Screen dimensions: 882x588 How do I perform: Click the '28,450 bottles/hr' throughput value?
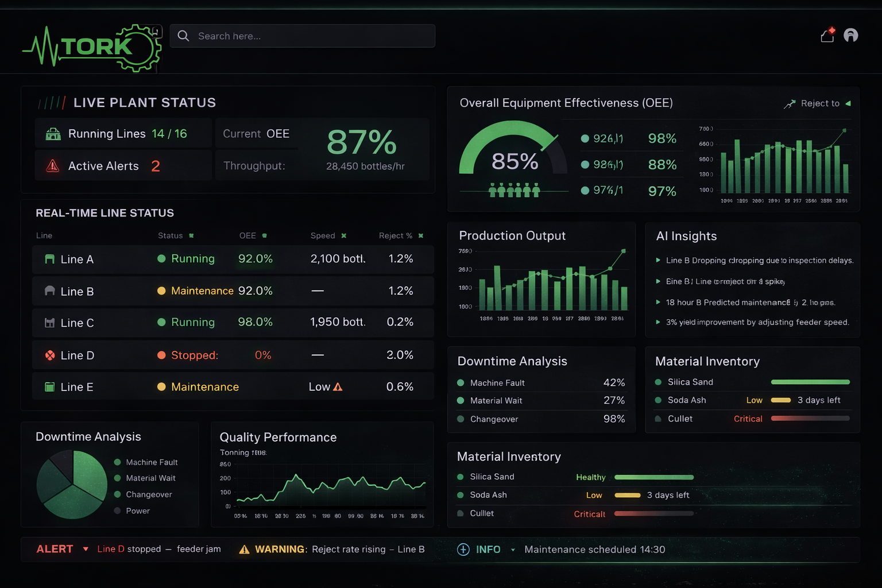pyautogui.click(x=365, y=167)
